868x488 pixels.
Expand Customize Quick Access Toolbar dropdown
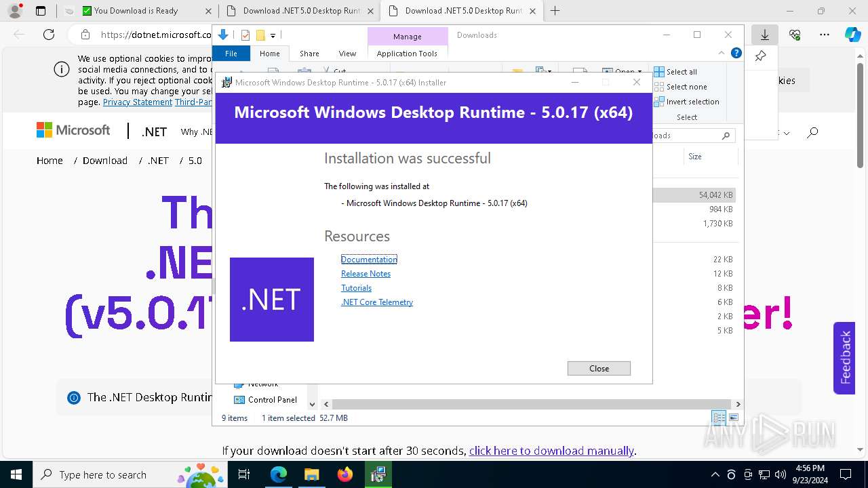(x=273, y=35)
